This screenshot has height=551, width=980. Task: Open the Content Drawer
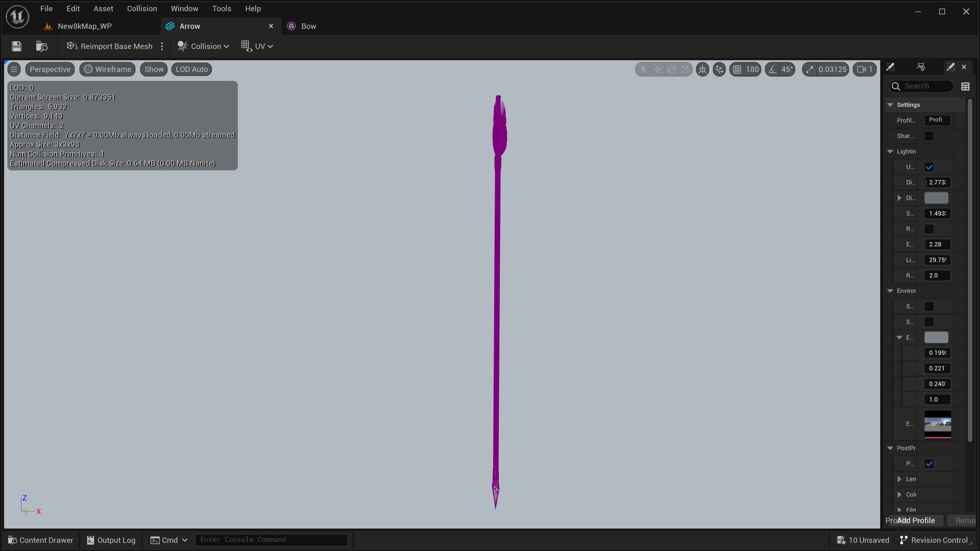tap(41, 540)
